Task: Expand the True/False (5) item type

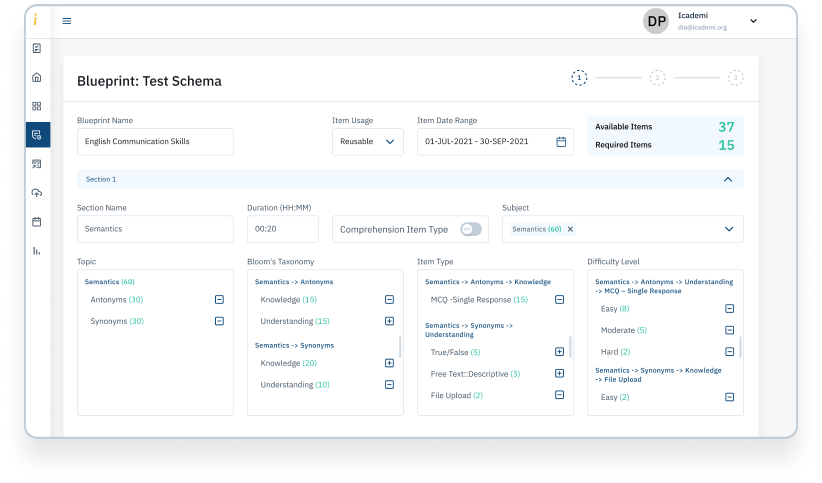Action: (559, 352)
